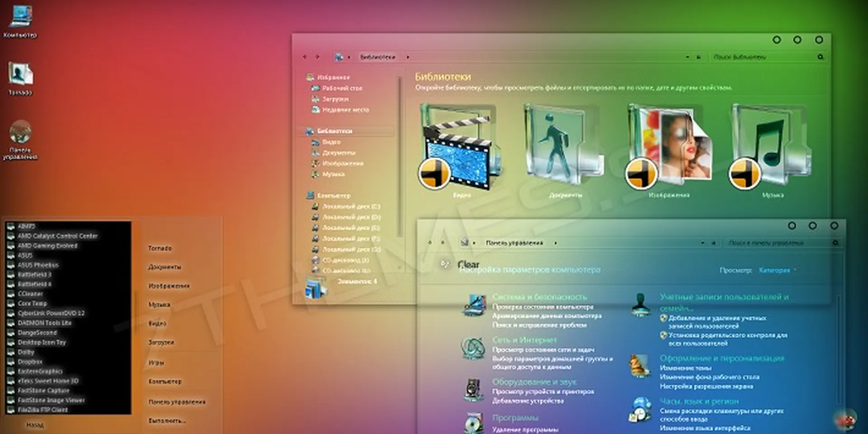Click the libraries icon in the address bar
The height and width of the screenshot is (434, 868).
pyautogui.click(x=339, y=57)
